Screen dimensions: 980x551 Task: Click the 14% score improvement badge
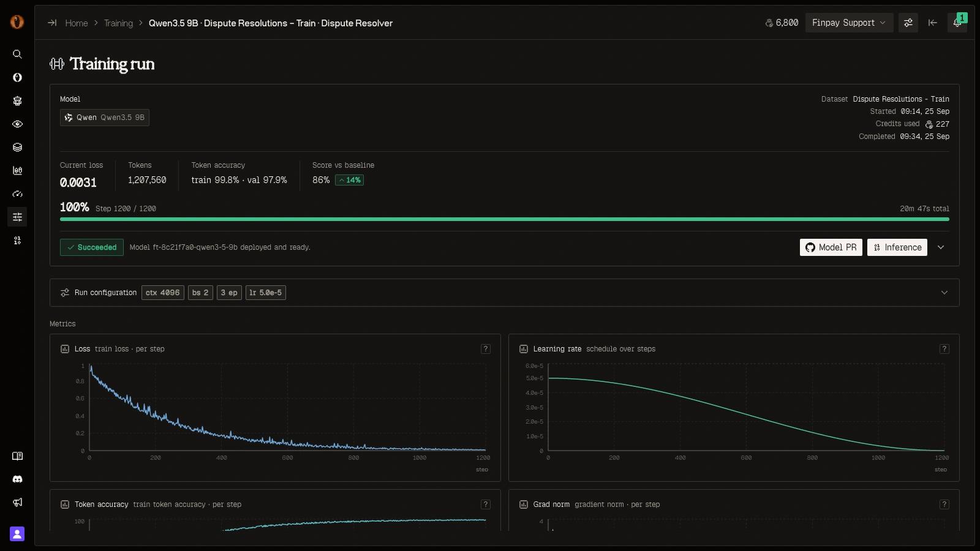(349, 180)
